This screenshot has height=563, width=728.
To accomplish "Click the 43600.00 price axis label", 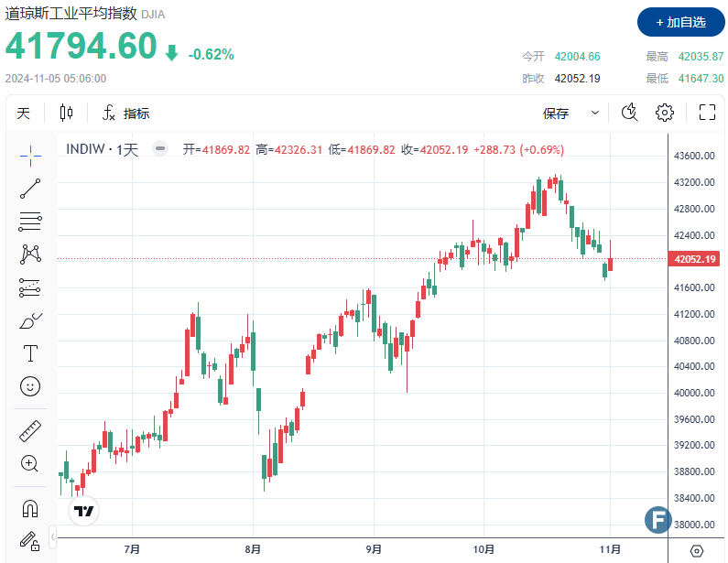I will click(694, 156).
